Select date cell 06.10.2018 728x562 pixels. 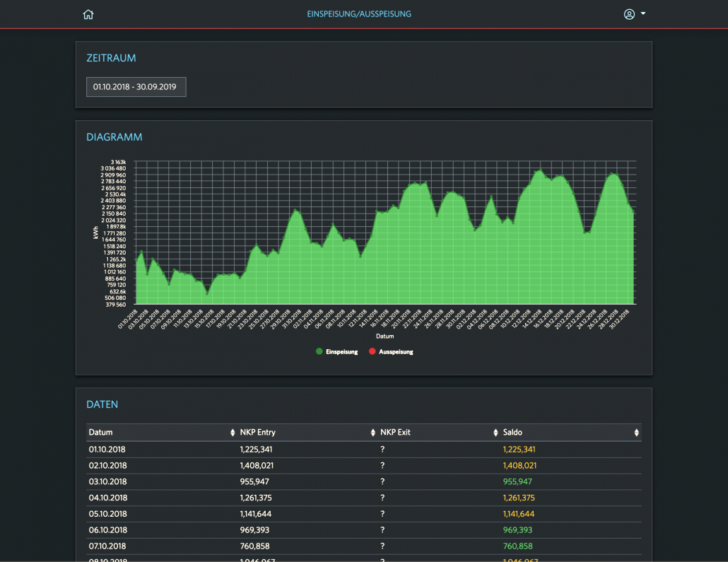point(107,530)
